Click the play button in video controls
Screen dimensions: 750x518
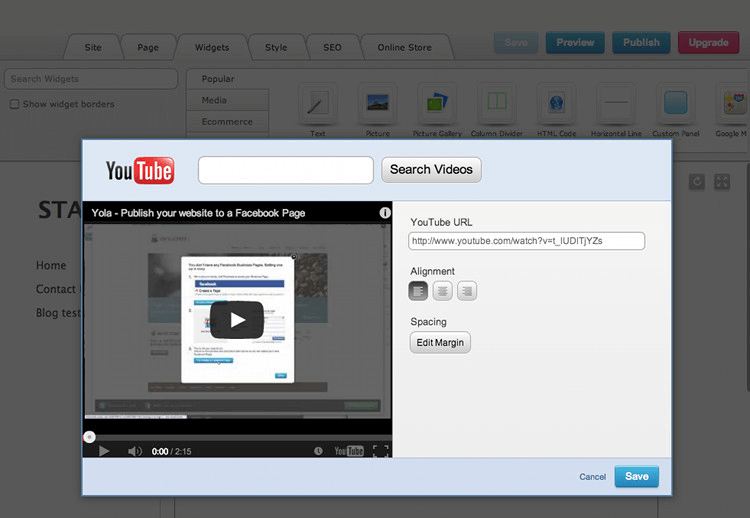coord(104,451)
